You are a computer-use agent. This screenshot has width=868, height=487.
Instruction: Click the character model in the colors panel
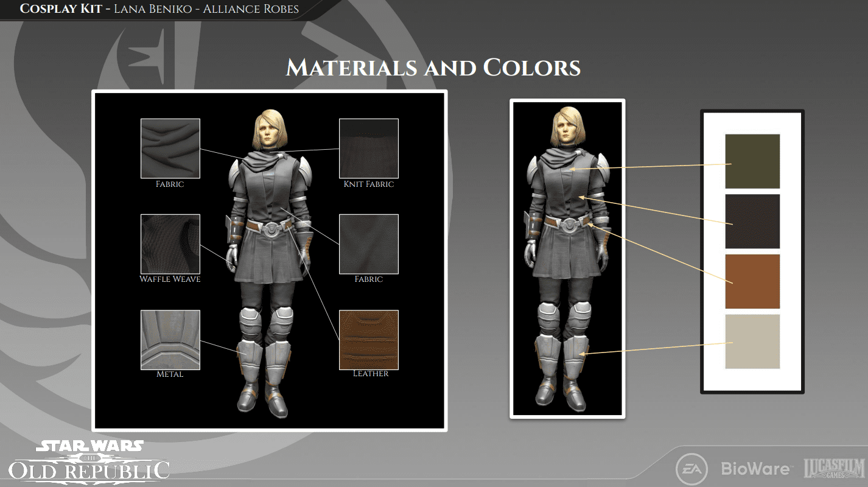click(568, 259)
